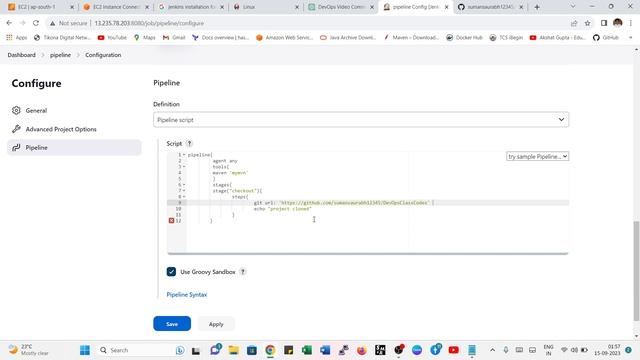Click the ENG IN language indicator
The height and width of the screenshot is (360, 640).
pyautogui.click(x=549, y=350)
